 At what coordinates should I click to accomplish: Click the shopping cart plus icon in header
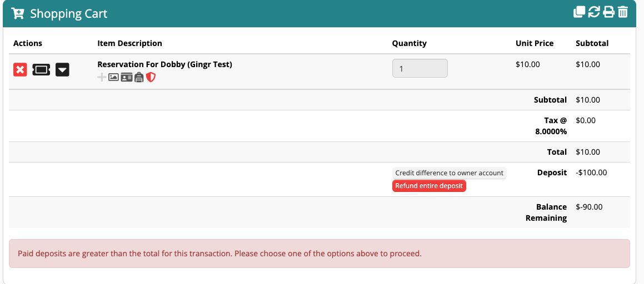point(18,13)
